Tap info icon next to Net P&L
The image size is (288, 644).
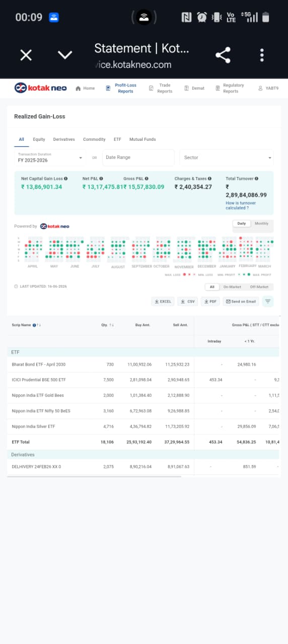click(101, 179)
